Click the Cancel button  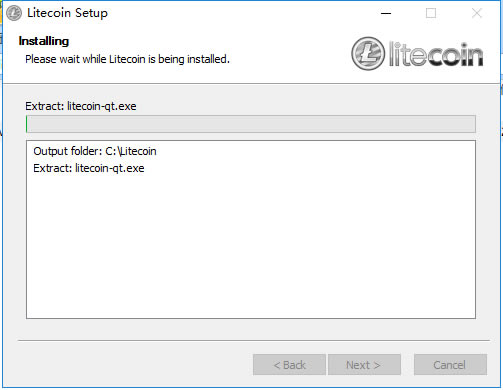pos(450,365)
